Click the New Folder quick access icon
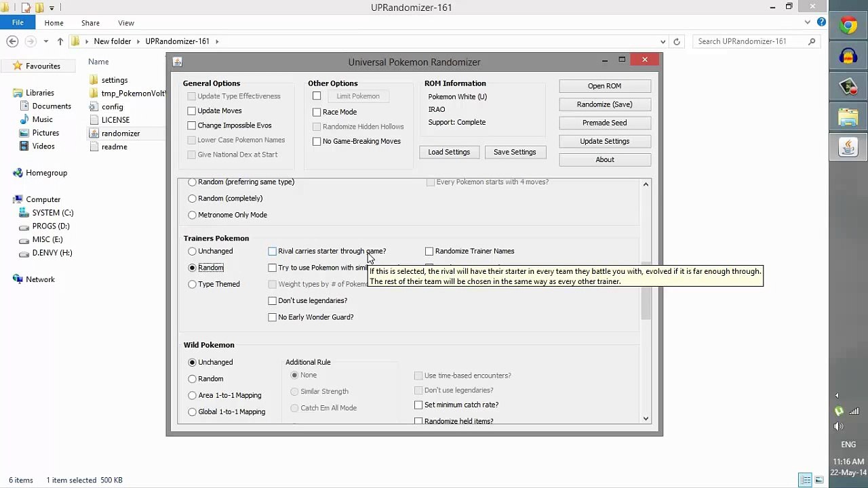 click(39, 7)
